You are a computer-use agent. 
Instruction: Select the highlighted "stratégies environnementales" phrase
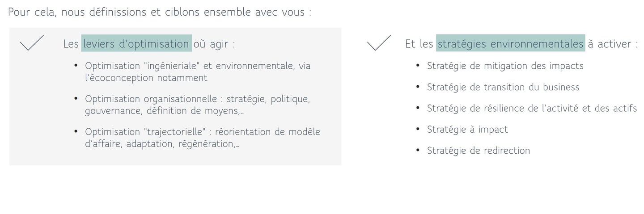(x=510, y=44)
